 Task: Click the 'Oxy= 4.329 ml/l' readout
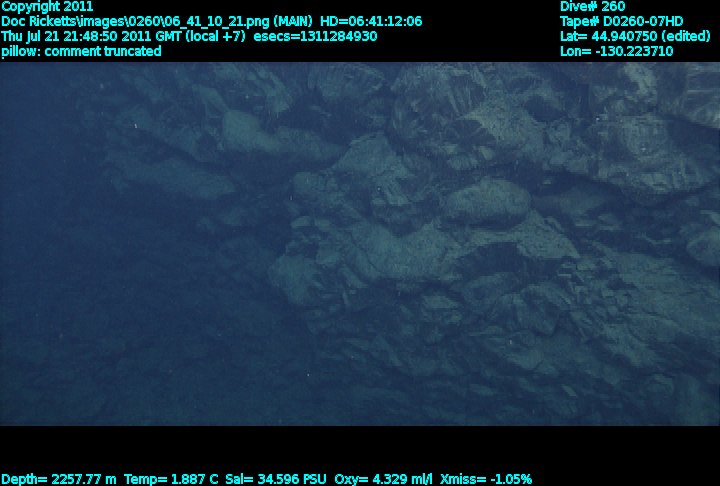[x=383, y=480]
